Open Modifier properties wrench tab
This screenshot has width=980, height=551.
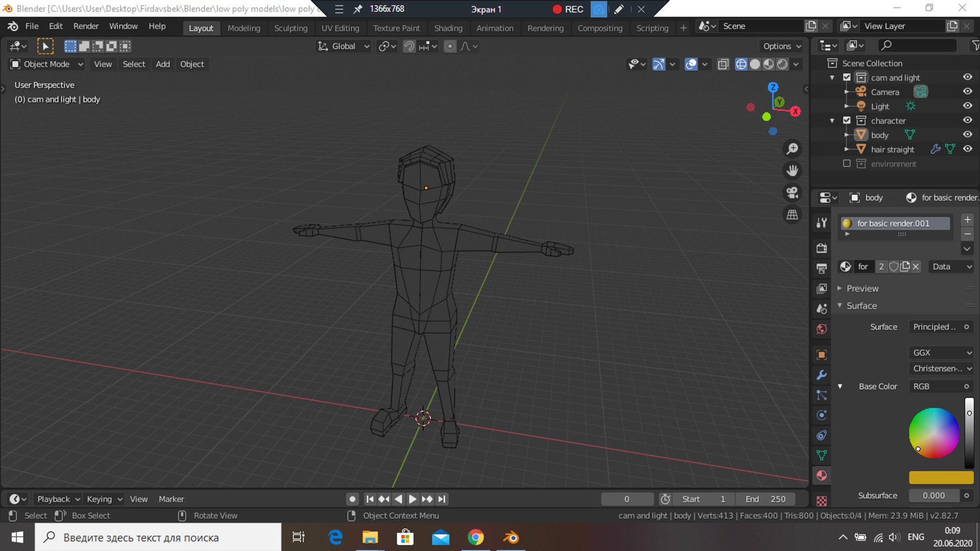tap(821, 375)
